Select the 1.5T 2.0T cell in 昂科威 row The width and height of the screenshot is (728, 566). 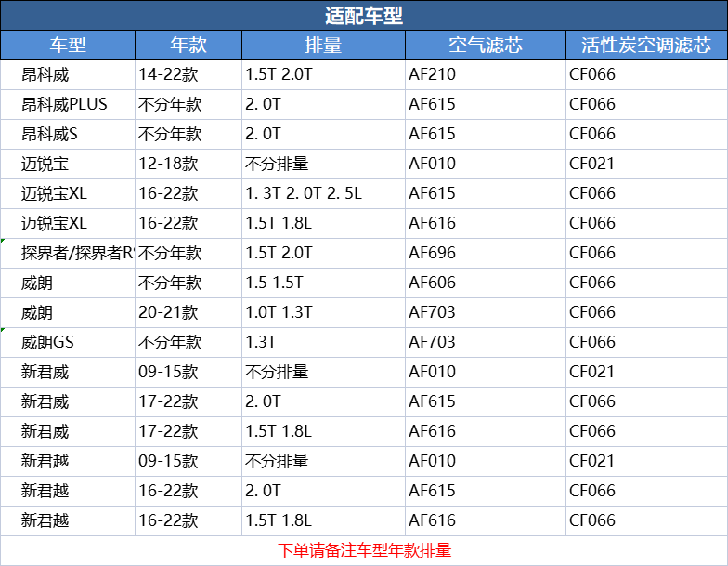click(323, 74)
